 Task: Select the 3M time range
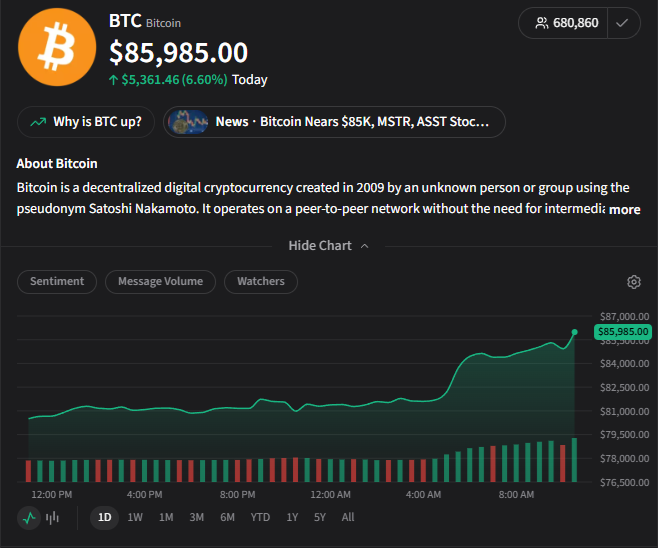pyautogui.click(x=197, y=518)
